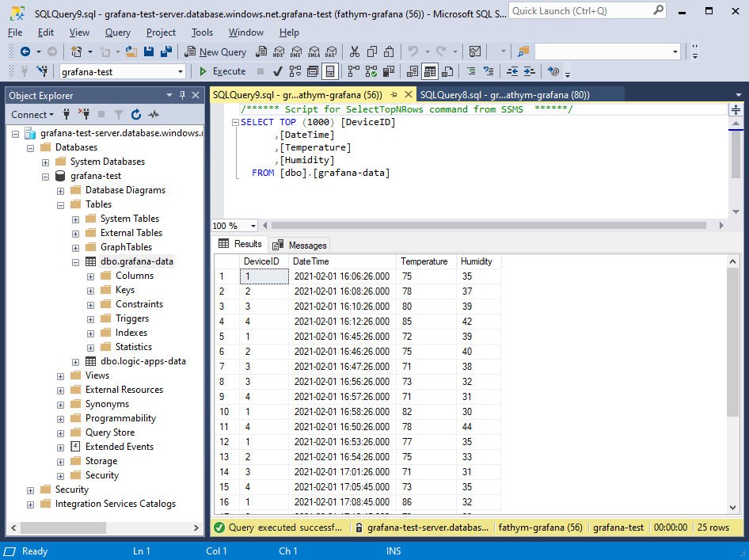Switch to the Messages tab
The image size is (749, 560).
(299, 245)
